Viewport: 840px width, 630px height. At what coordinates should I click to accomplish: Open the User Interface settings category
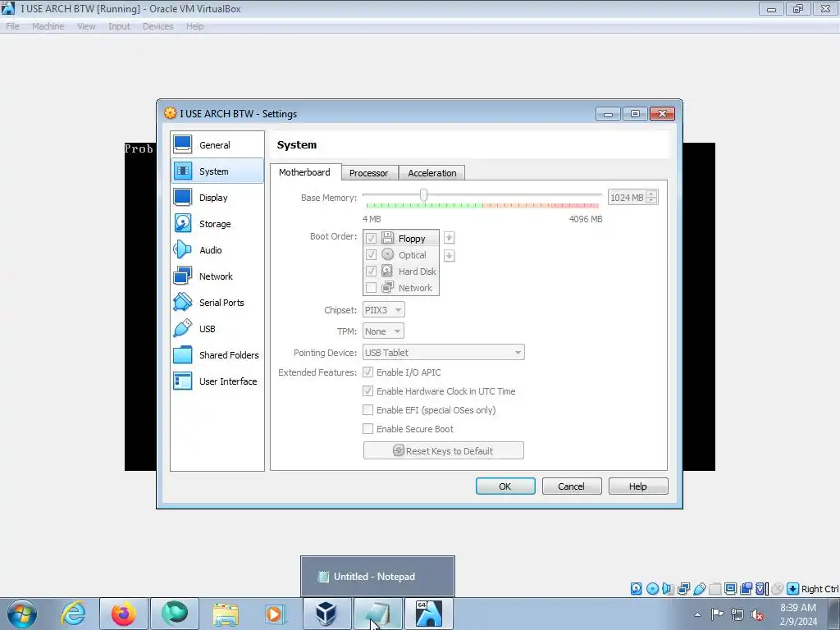point(217,381)
